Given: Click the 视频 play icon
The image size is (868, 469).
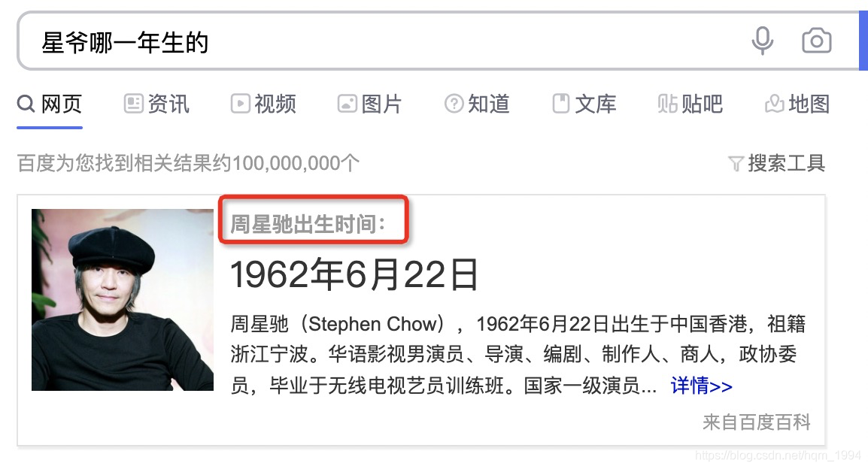Looking at the screenshot, I should (240, 104).
